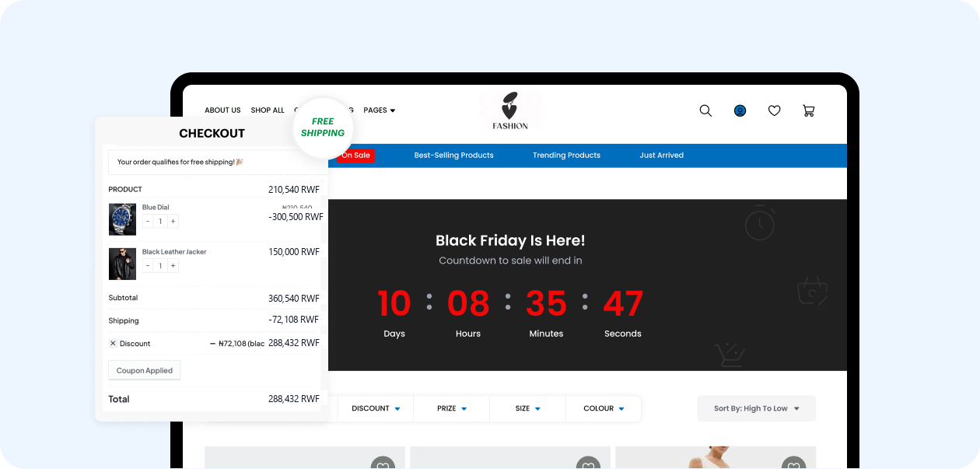Image resolution: width=980 pixels, height=469 pixels.
Task: Click the countdown Minutes value 35
Action: tap(546, 303)
